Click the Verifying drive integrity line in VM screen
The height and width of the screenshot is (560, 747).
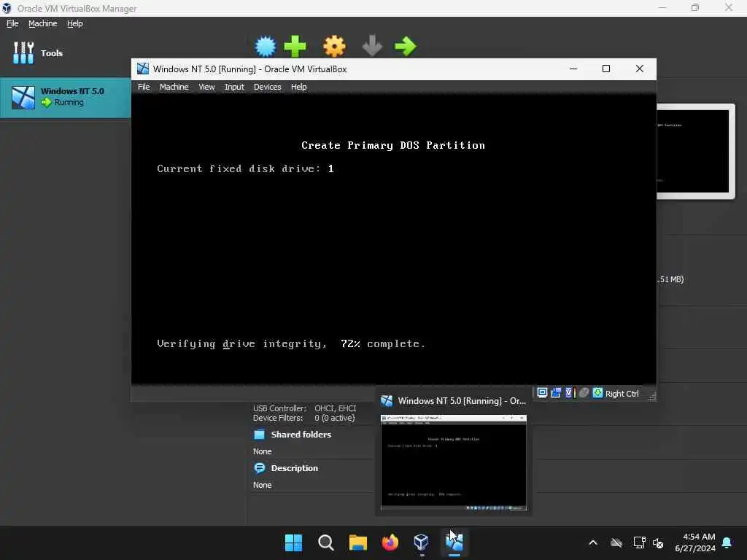[x=291, y=344]
